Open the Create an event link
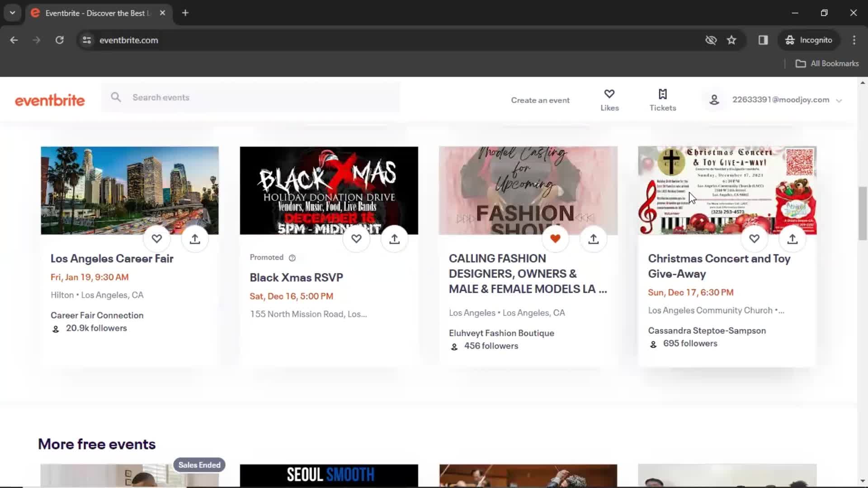Image resolution: width=868 pixels, height=488 pixels. tap(540, 100)
